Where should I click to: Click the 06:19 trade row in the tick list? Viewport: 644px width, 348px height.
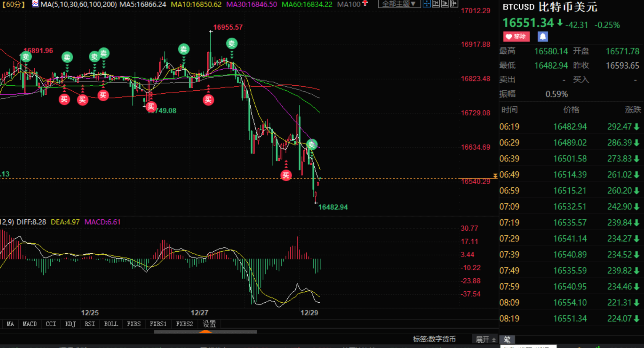570,127
